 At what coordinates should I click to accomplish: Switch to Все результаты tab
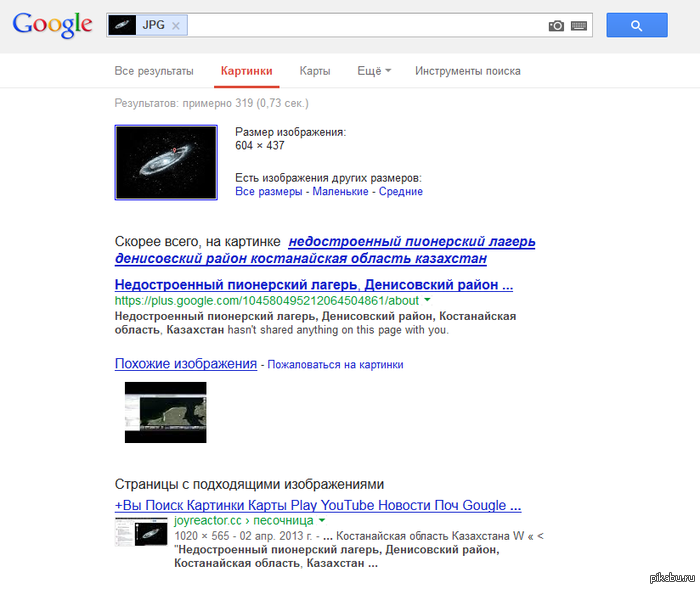154,71
